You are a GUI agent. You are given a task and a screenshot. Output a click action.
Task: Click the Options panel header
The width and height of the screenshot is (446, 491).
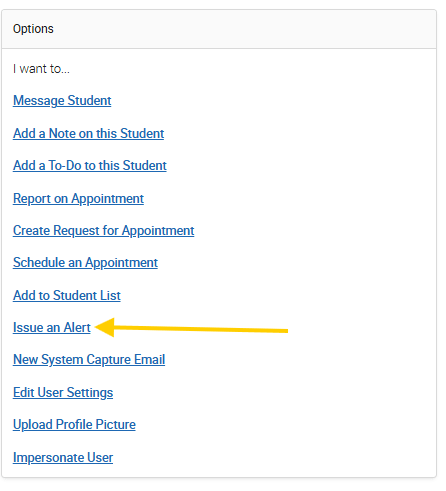(x=219, y=29)
